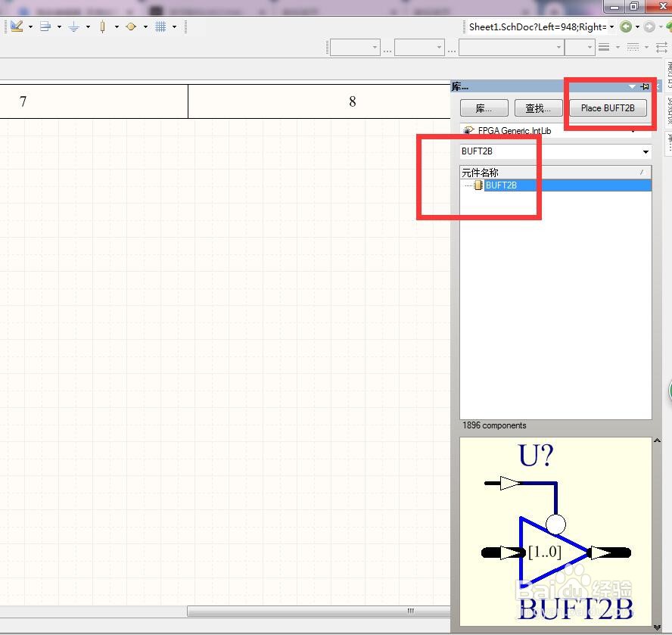Click the green navigate Back icon
Screen dimensions: 672x635
tap(626, 27)
